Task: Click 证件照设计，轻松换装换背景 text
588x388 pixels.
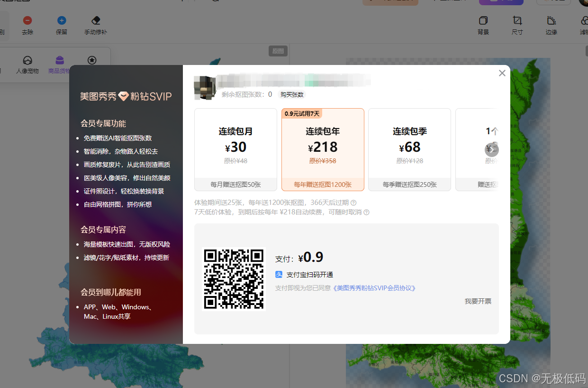Action: [x=124, y=191]
